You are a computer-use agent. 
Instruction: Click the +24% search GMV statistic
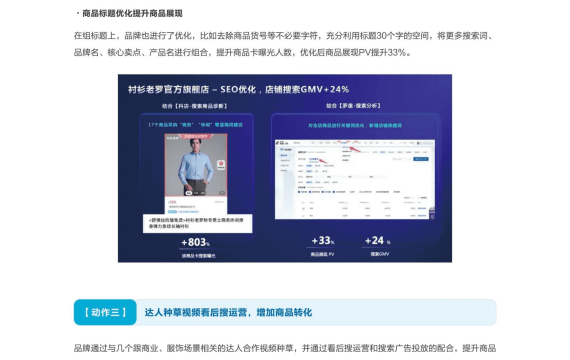point(378,240)
